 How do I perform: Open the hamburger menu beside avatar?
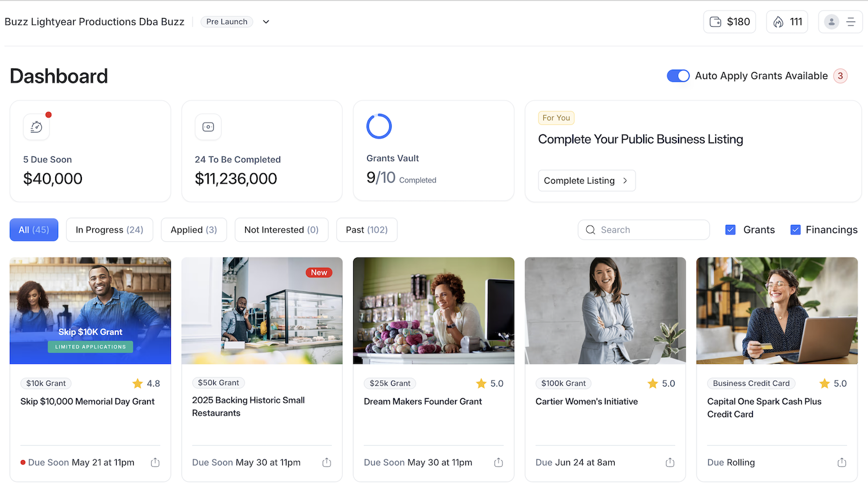click(x=851, y=22)
